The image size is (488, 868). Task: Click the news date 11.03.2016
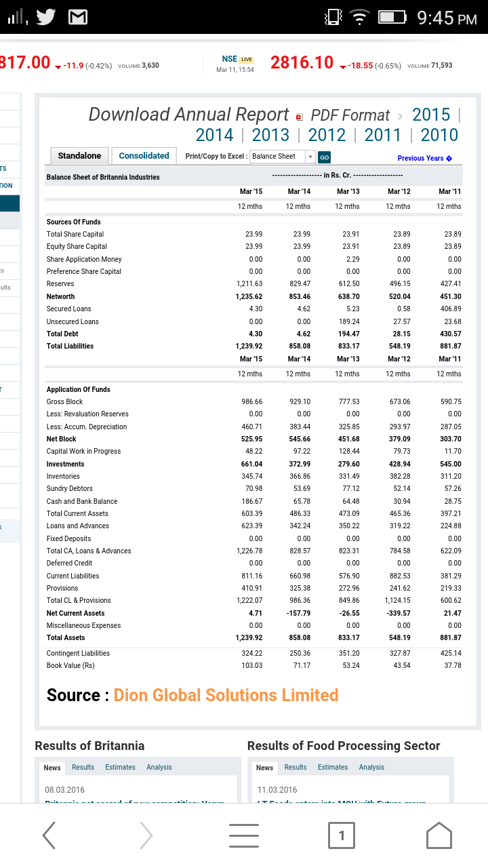pyautogui.click(x=278, y=790)
